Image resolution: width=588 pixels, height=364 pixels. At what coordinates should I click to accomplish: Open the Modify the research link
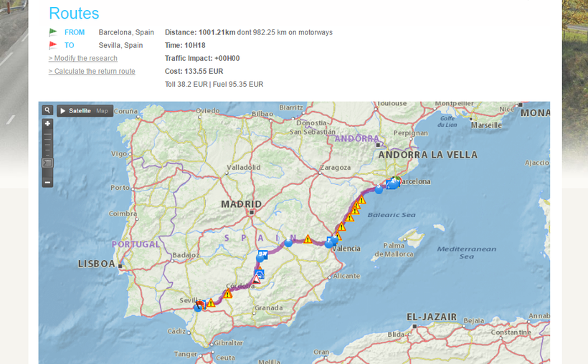(82, 58)
